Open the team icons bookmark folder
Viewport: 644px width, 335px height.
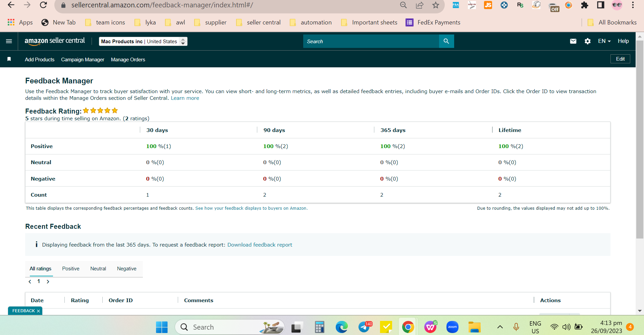[105, 22]
